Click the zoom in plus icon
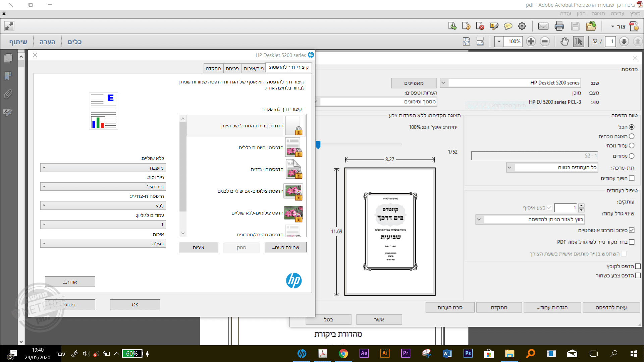Viewport: 644px width, 362px height. 531,42
